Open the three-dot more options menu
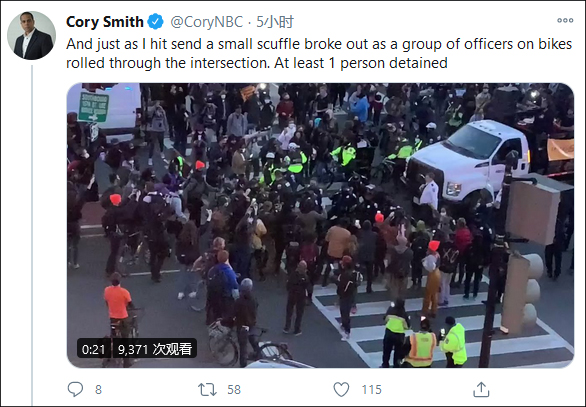Viewport: 586px width, 407px height. pyautogui.click(x=565, y=21)
